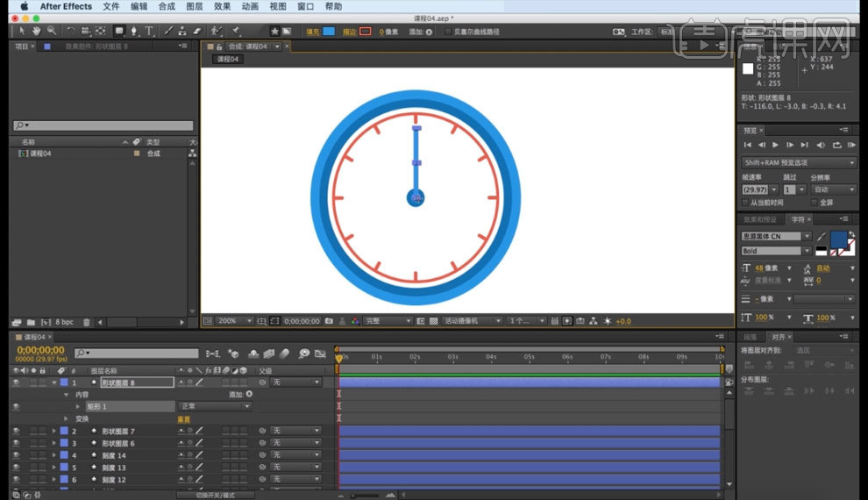This screenshot has height=500, width=868.
Task: Click the eyedropper in Character panel
Action: pyautogui.click(x=822, y=237)
